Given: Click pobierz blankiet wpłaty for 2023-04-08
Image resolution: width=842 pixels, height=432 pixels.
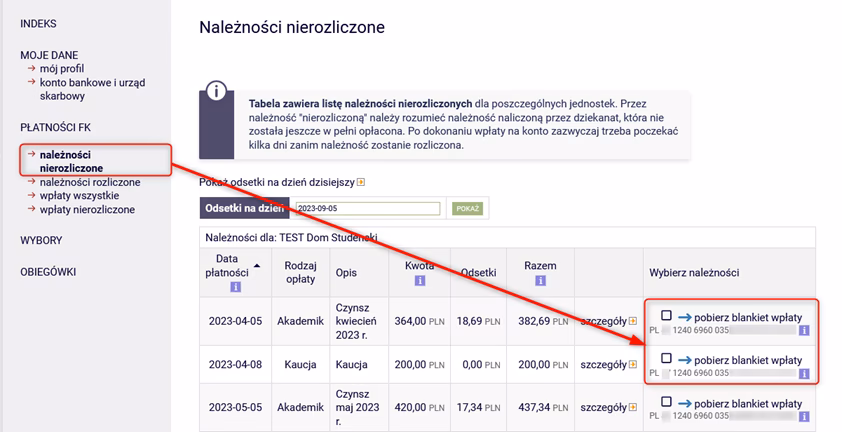Looking at the screenshot, I should [748, 361].
